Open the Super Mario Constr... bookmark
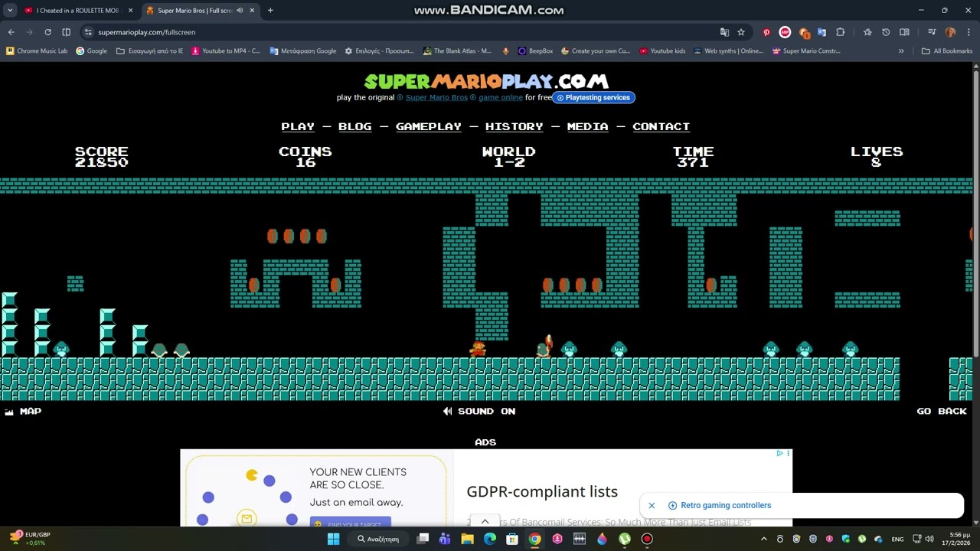Screen dimensions: 980x551 806,51
